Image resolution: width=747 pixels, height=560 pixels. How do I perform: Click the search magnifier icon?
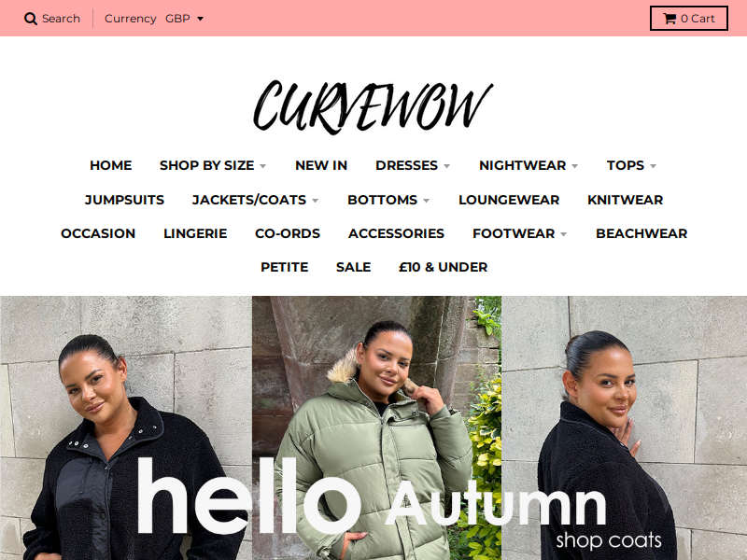(31, 19)
